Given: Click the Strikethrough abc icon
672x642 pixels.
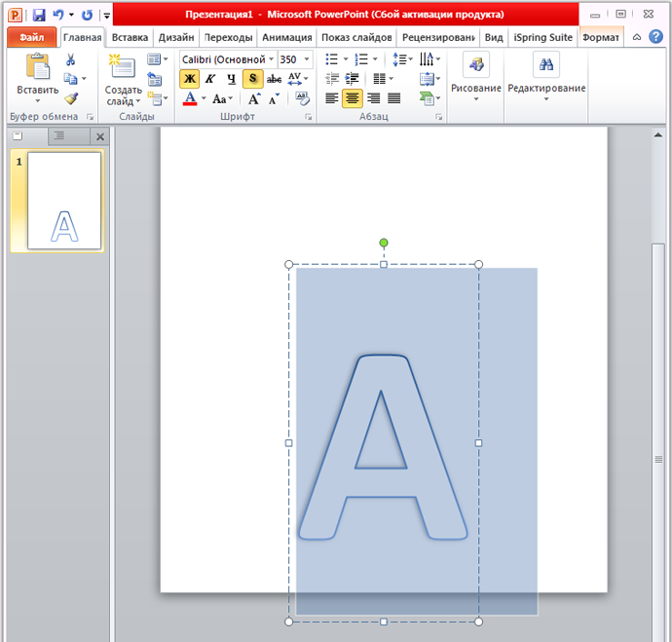Looking at the screenshot, I should coord(274,79).
